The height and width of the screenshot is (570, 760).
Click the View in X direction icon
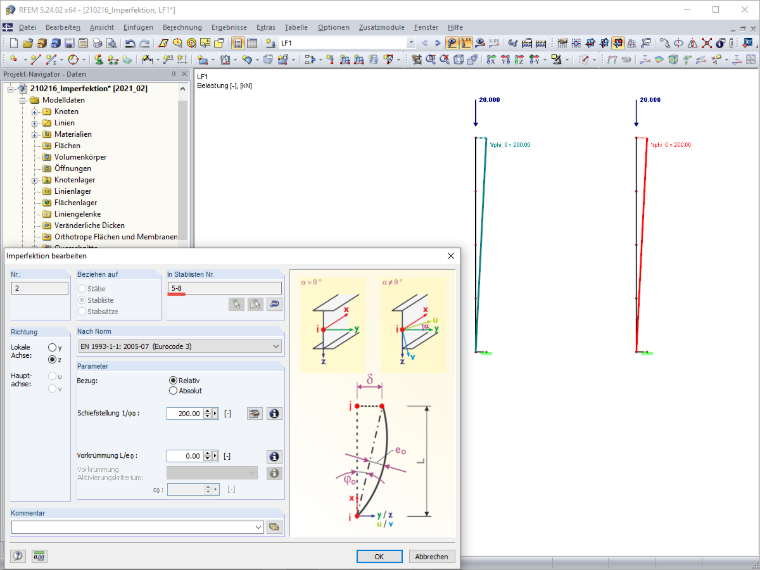click(491, 60)
